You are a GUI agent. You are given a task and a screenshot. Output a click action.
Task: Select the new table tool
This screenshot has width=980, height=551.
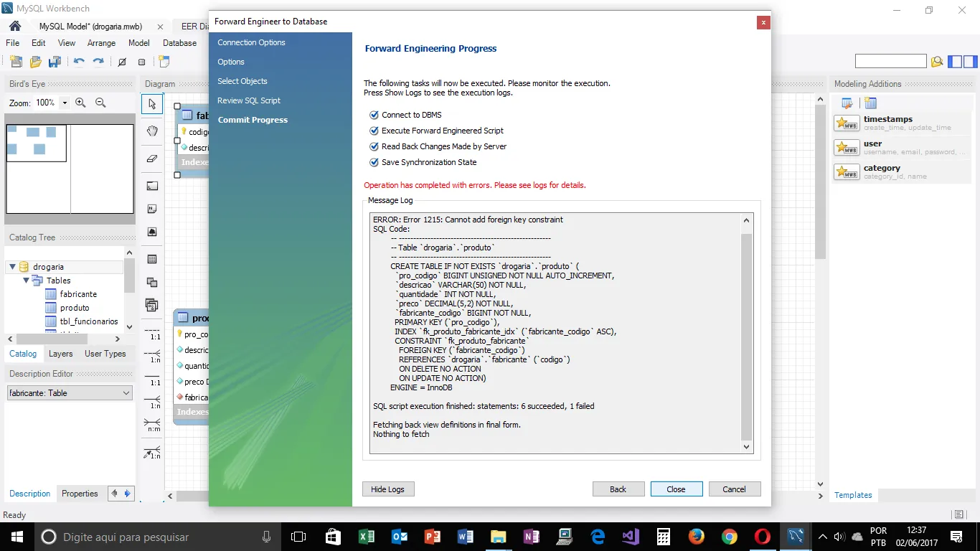151,259
